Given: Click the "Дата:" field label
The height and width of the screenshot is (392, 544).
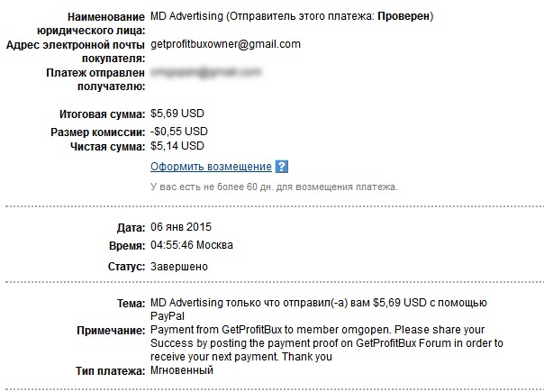Looking at the screenshot, I should (x=129, y=227).
